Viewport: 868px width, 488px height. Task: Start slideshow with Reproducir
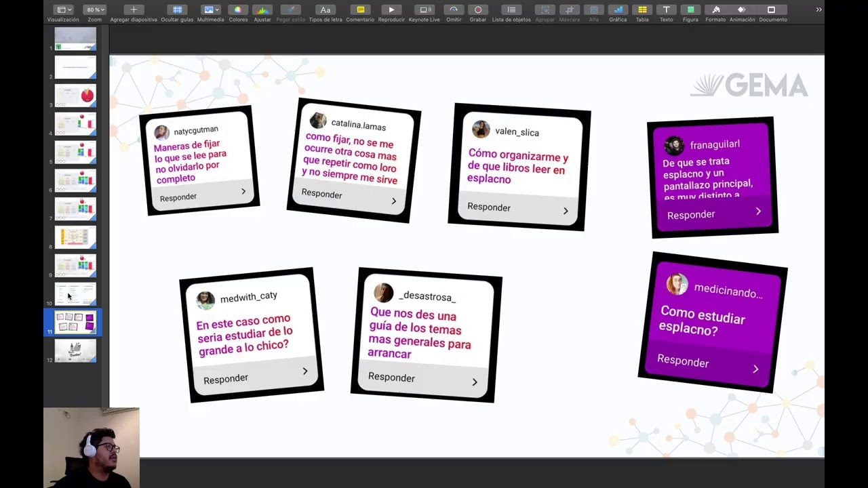391,9
